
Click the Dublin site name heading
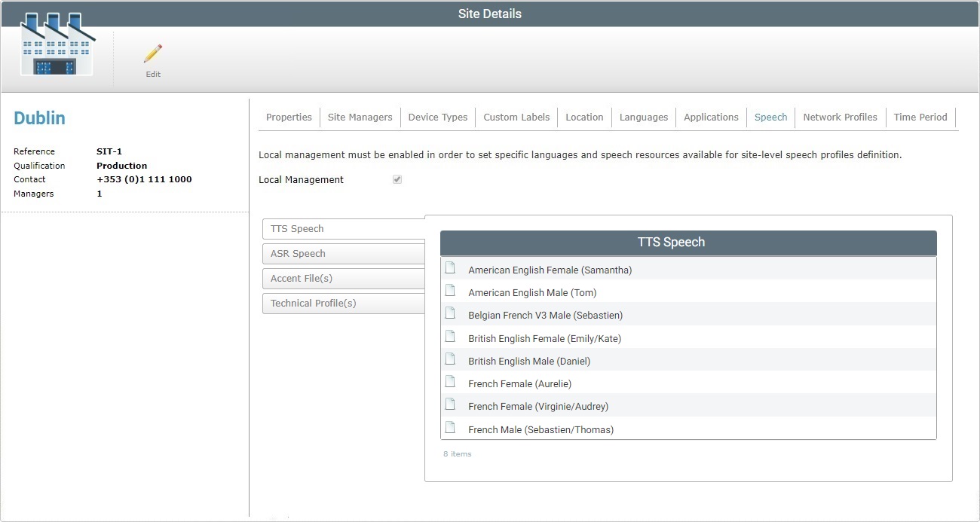39,118
